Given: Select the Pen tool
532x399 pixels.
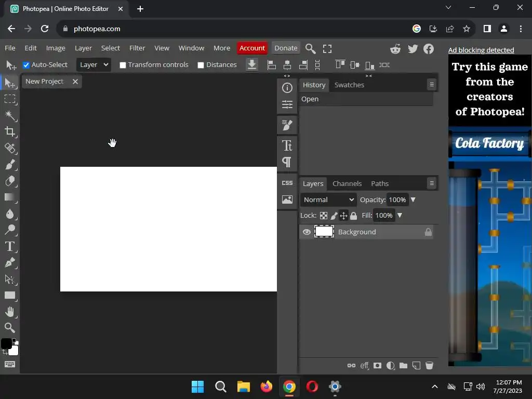Looking at the screenshot, I should [10, 262].
